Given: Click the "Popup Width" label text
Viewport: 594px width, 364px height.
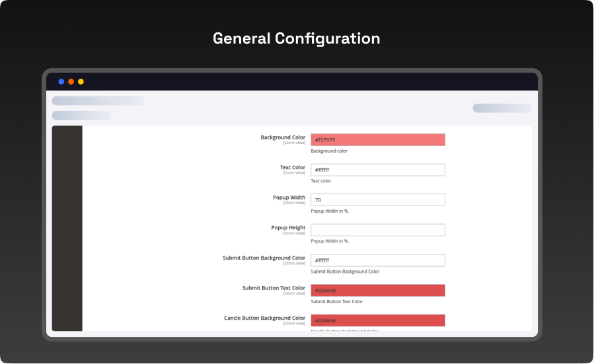Looking at the screenshot, I should point(289,198).
